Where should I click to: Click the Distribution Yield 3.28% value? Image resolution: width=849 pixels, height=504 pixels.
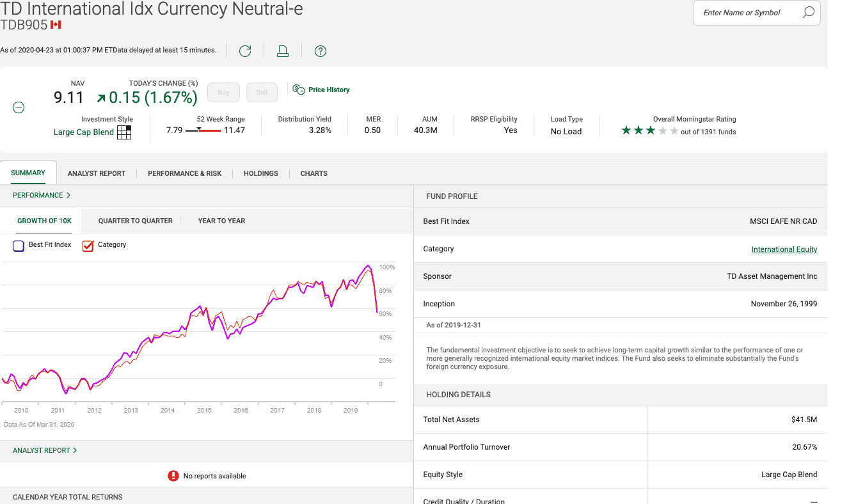click(x=320, y=130)
